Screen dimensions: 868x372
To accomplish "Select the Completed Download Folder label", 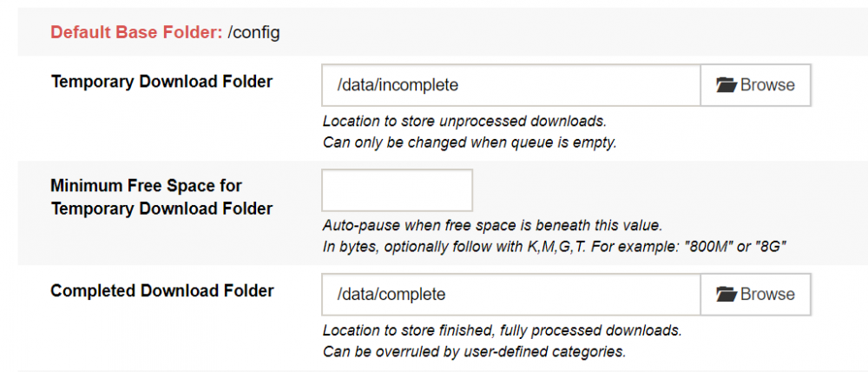I will 162,290.
